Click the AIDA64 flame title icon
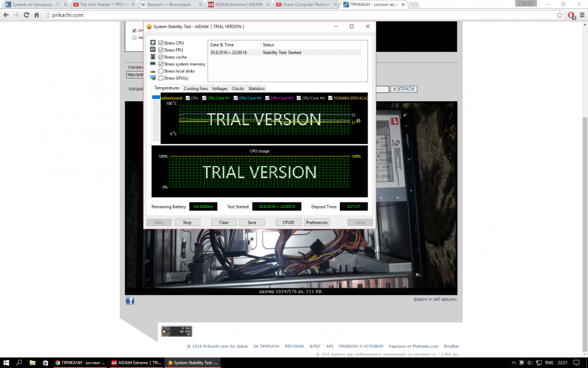588x368 pixels. click(149, 26)
